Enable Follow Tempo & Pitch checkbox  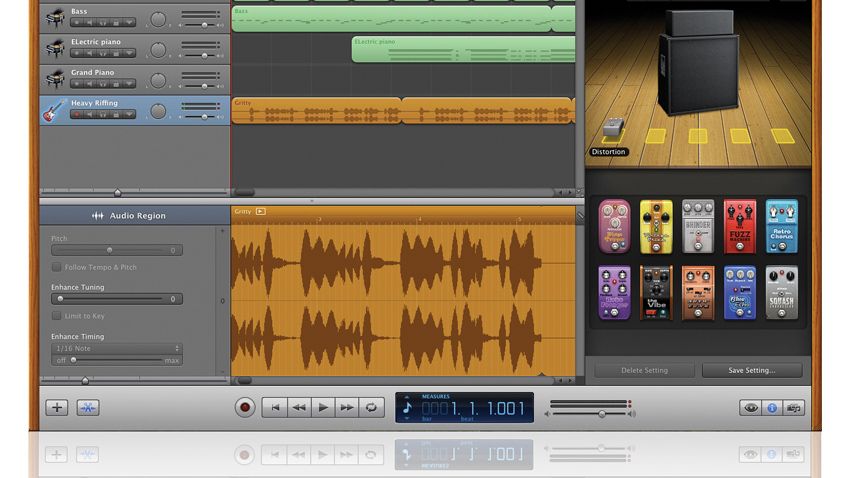point(56,267)
